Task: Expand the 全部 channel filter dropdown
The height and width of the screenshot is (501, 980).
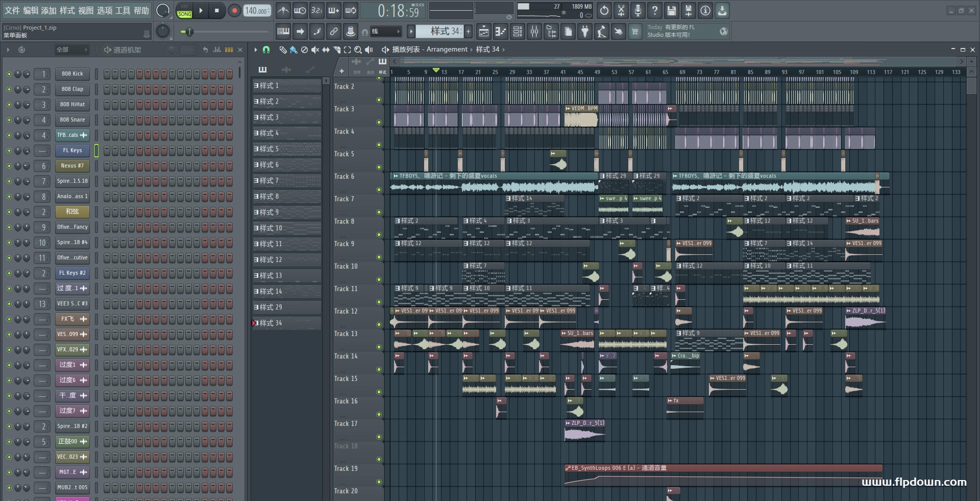Action: click(x=71, y=50)
